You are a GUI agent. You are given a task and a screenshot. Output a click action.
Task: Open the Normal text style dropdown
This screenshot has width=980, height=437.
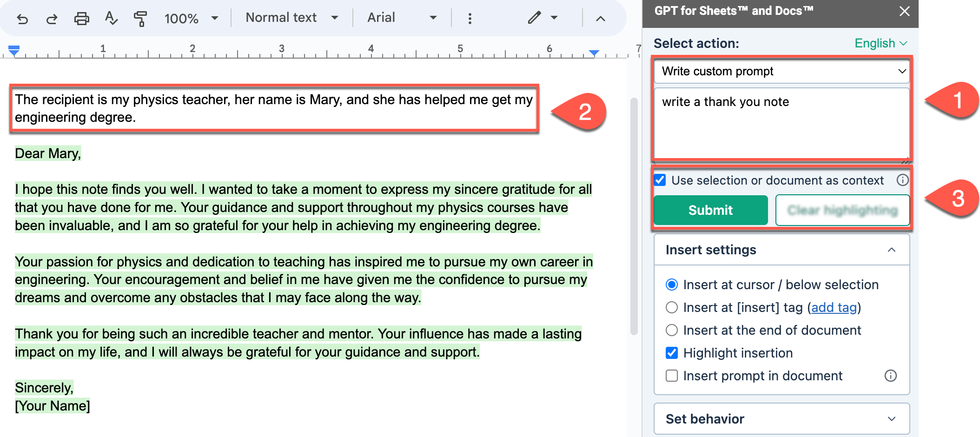pyautogui.click(x=291, y=18)
